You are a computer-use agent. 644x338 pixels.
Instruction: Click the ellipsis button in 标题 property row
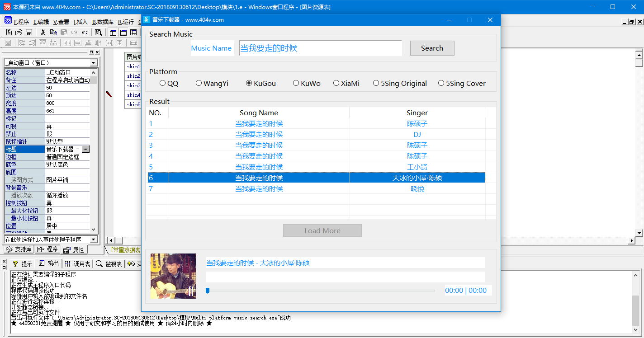pyautogui.click(x=85, y=149)
